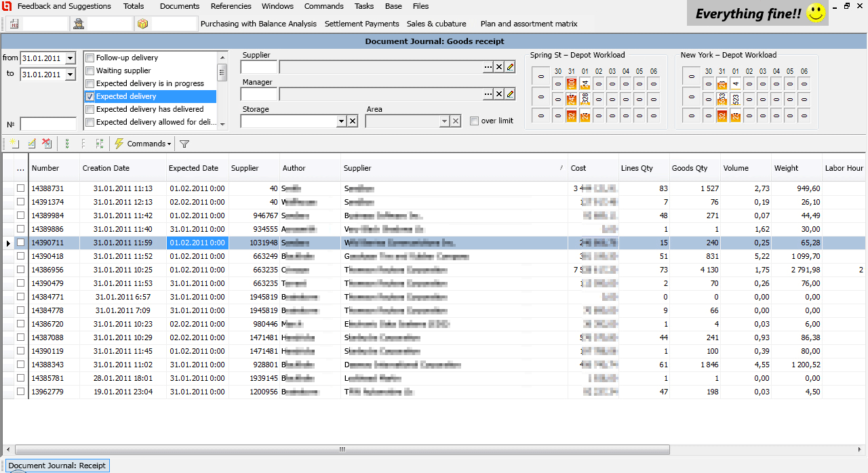
Task: Clear the Manager field with X button
Action: pyautogui.click(x=499, y=94)
